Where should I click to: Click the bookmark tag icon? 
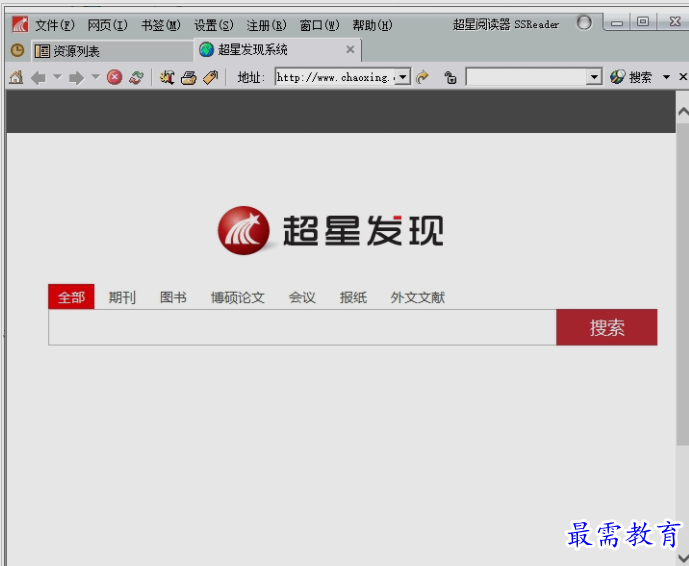pos(210,77)
